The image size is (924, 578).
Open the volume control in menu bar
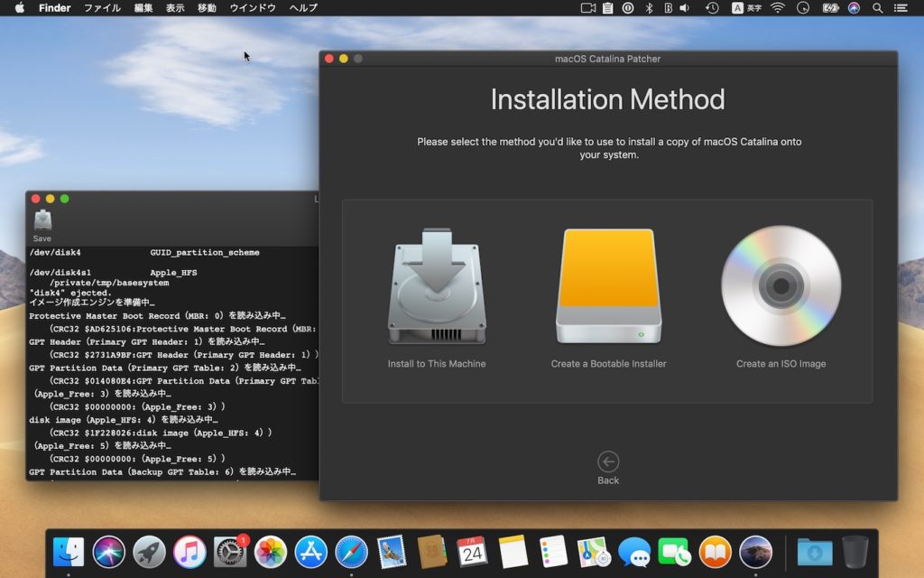(x=685, y=8)
